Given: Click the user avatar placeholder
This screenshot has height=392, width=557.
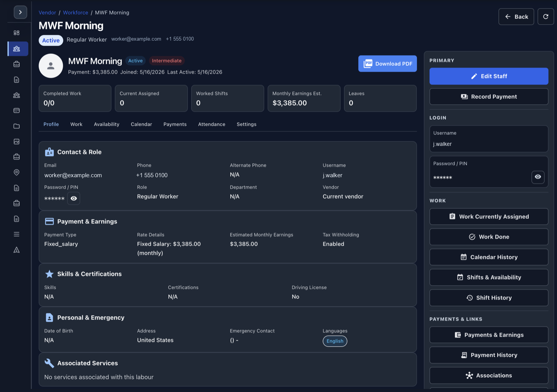Looking at the screenshot, I should tap(51, 66).
